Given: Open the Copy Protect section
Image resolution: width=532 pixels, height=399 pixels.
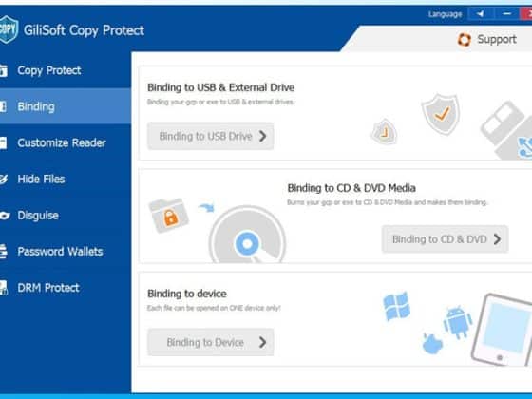Looking at the screenshot, I should (66, 70).
